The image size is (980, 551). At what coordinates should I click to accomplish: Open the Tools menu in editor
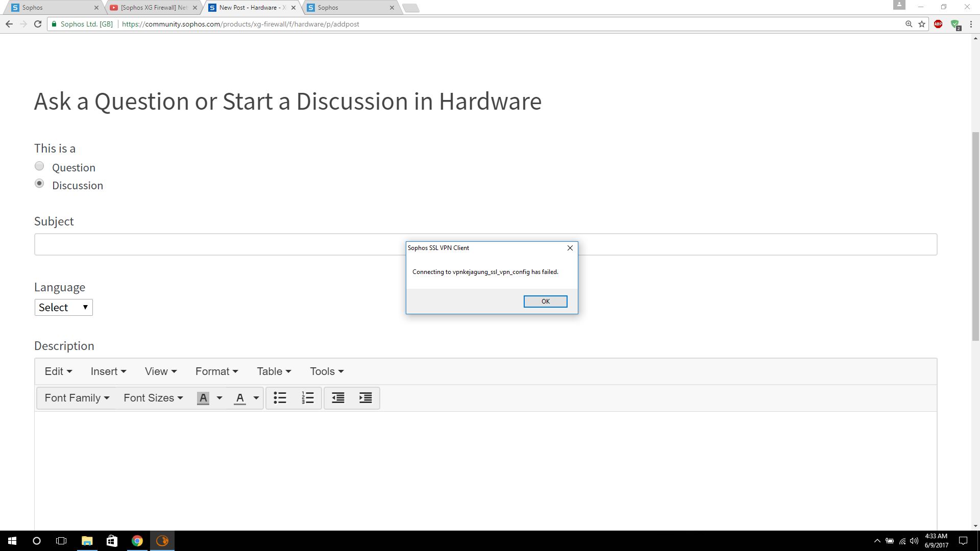pos(327,371)
